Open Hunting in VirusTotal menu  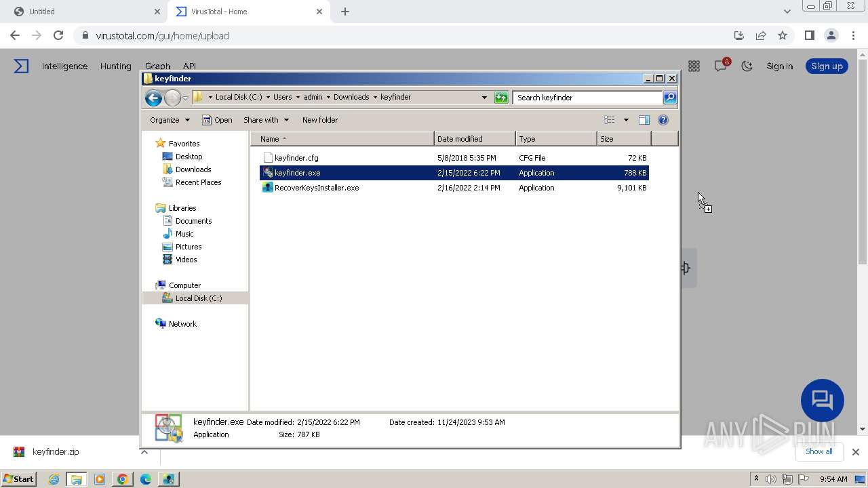115,66
